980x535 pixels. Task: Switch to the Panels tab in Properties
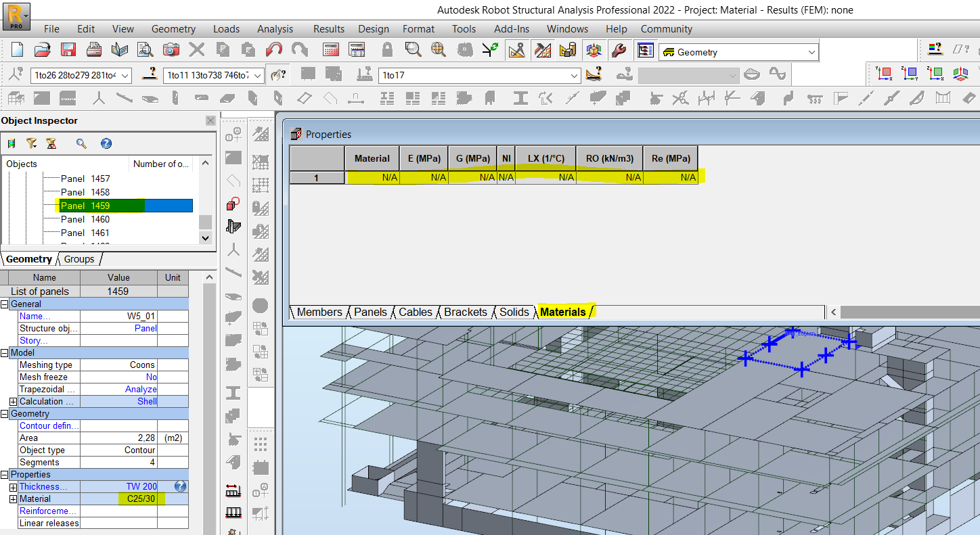pos(370,312)
